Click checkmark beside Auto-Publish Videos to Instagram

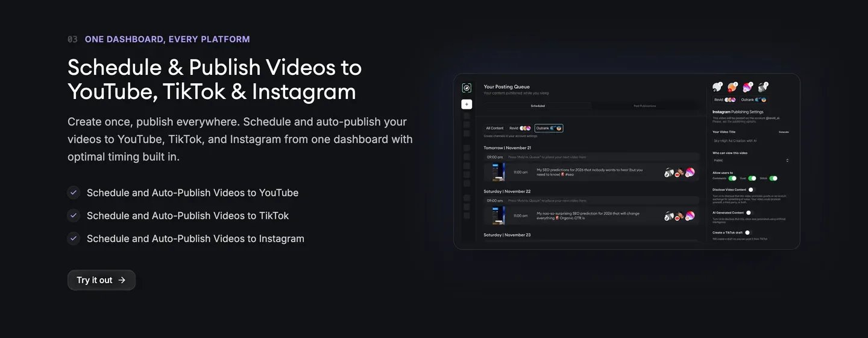[74, 238]
